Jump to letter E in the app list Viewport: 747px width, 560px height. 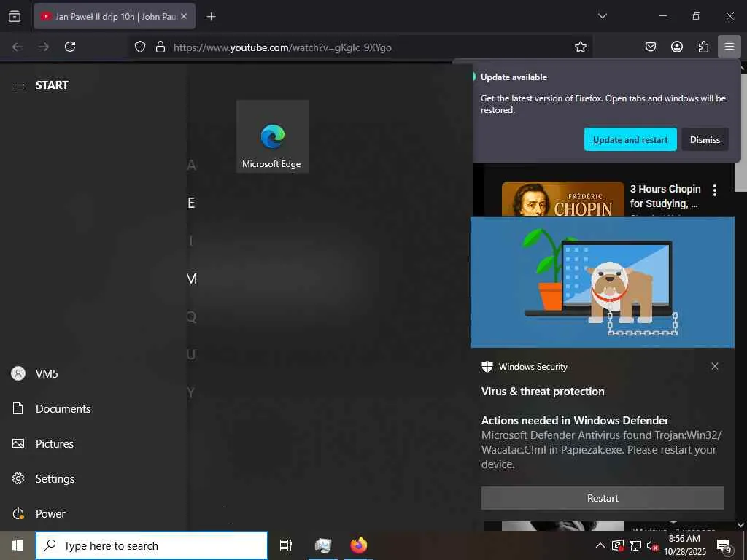(191, 203)
